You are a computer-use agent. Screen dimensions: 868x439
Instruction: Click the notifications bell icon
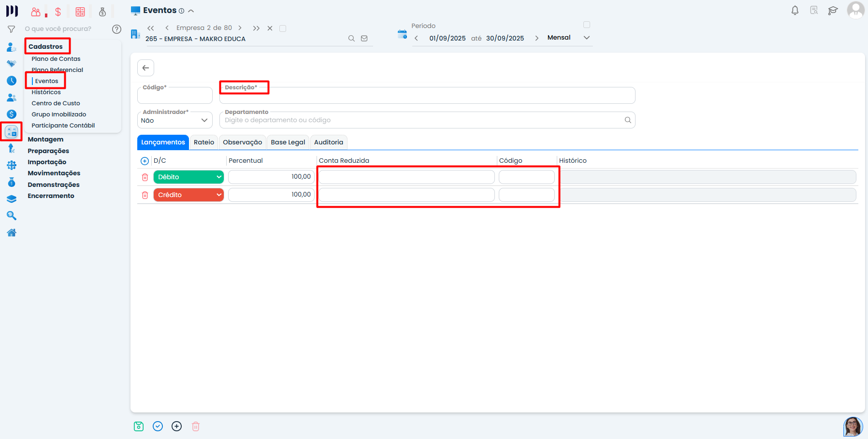tap(795, 10)
